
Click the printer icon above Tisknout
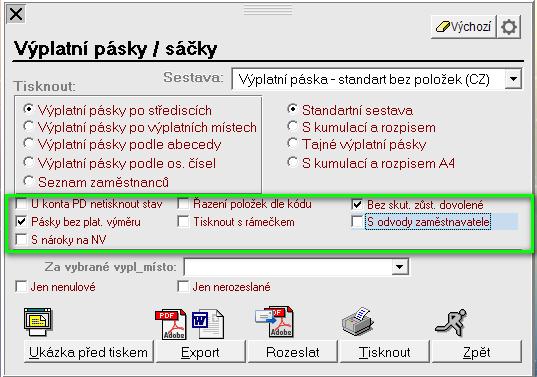(x=358, y=321)
